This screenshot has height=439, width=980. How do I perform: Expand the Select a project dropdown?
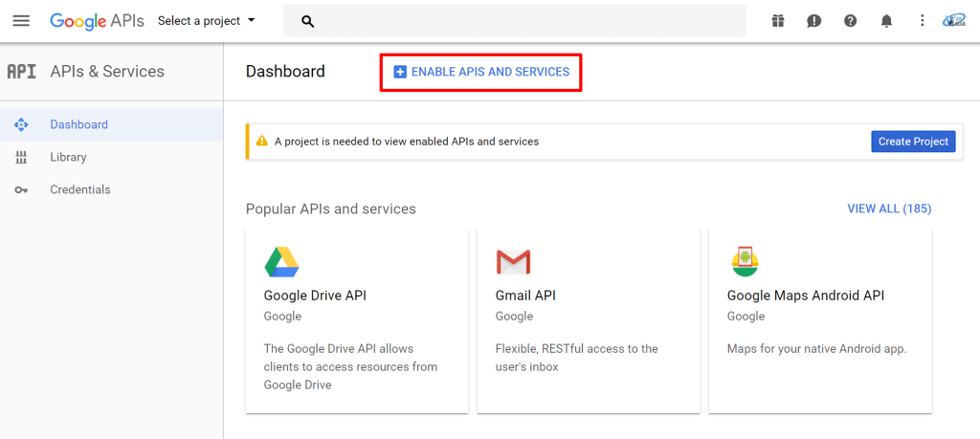(x=207, y=21)
